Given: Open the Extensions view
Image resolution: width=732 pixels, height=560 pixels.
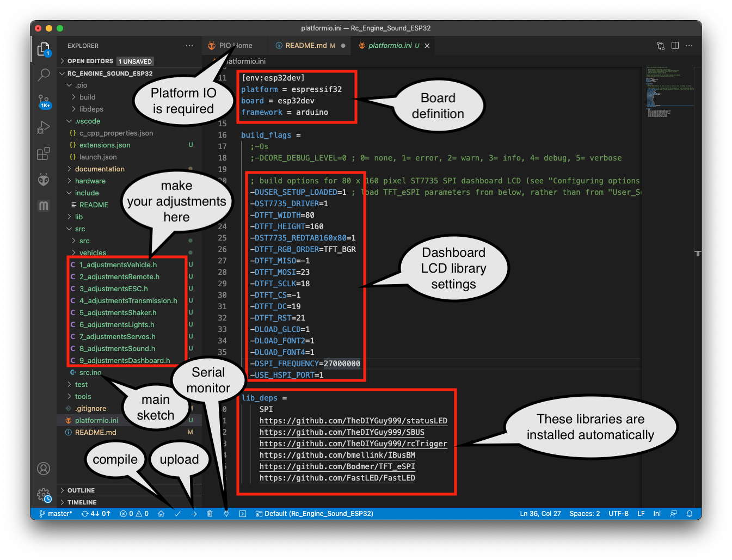Looking at the screenshot, I should coord(44,153).
